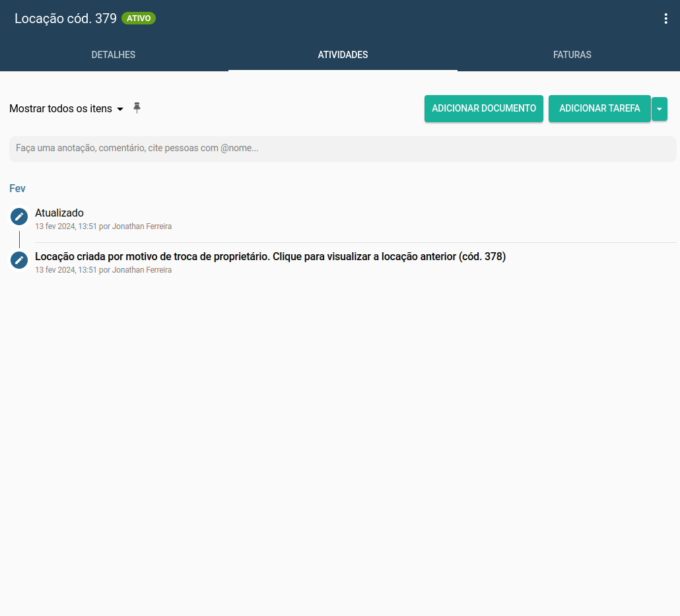Click the pin icon beside the filter

tap(137, 108)
